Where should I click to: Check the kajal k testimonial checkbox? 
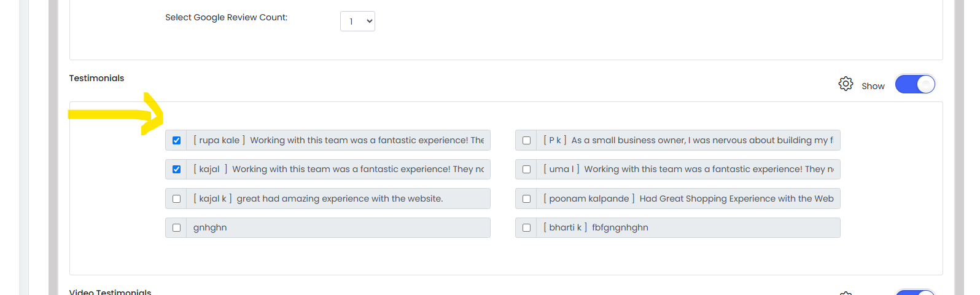point(176,199)
